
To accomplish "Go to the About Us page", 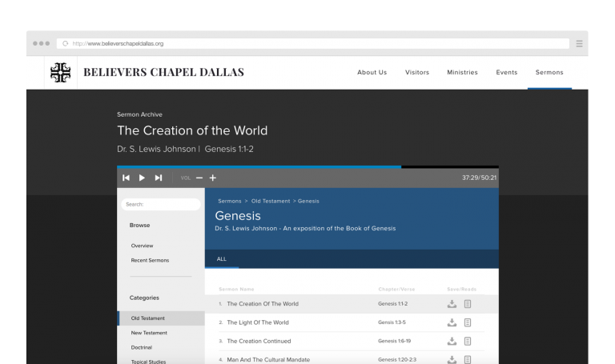I will click(372, 73).
